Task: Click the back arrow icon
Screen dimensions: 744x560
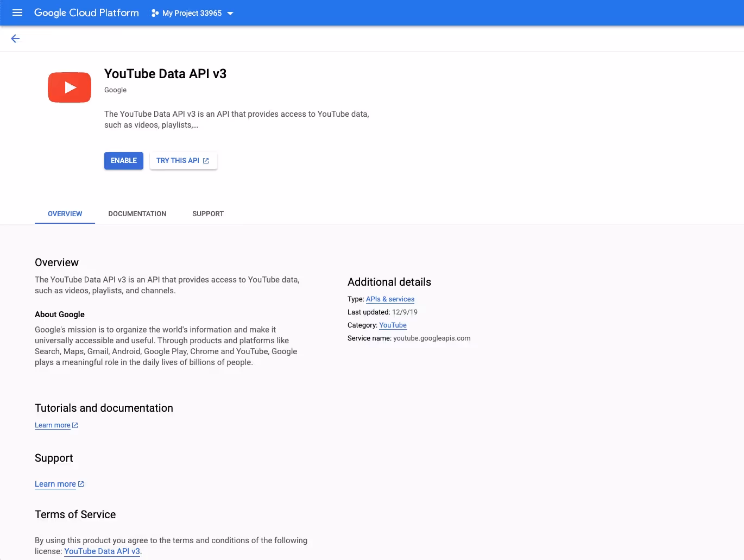Action: point(15,39)
